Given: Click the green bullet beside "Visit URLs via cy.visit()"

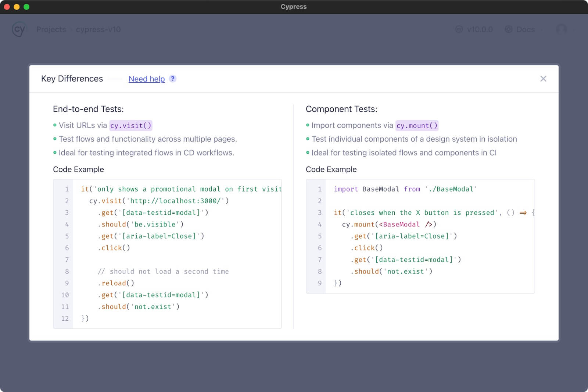Looking at the screenshot, I should (x=54, y=125).
